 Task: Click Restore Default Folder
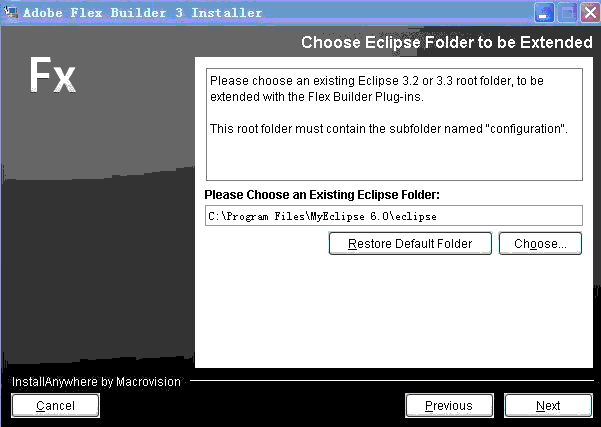click(410, 243)
